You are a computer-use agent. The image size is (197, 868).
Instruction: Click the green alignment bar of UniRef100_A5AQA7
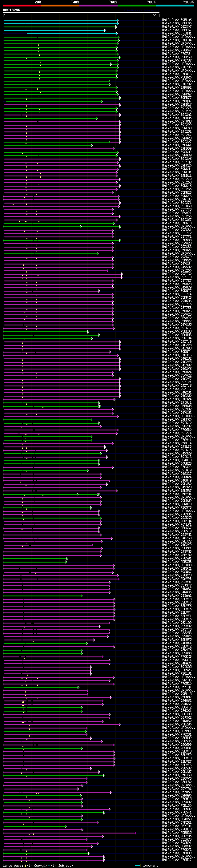54,101
